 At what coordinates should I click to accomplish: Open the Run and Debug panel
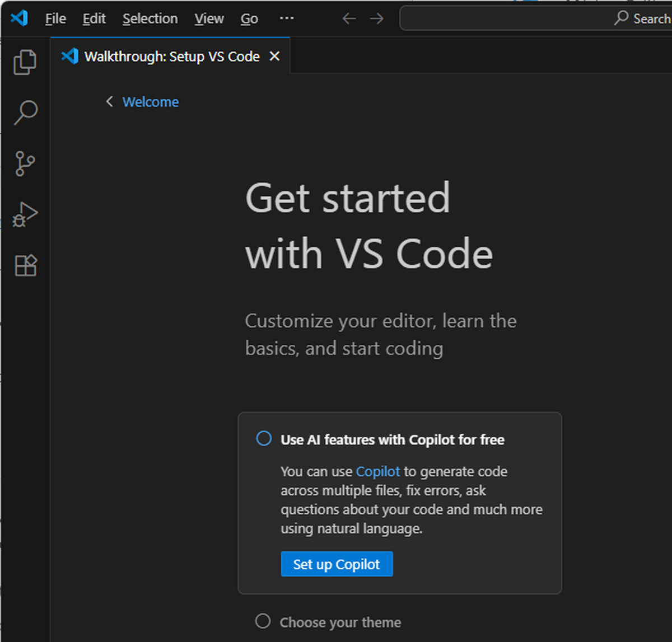[25, 214]
